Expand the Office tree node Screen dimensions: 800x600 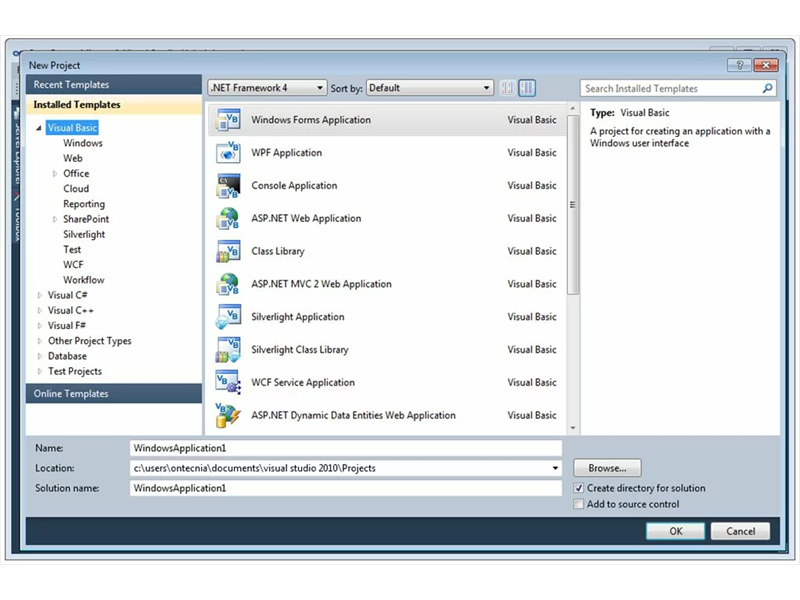tap(55, 174)
